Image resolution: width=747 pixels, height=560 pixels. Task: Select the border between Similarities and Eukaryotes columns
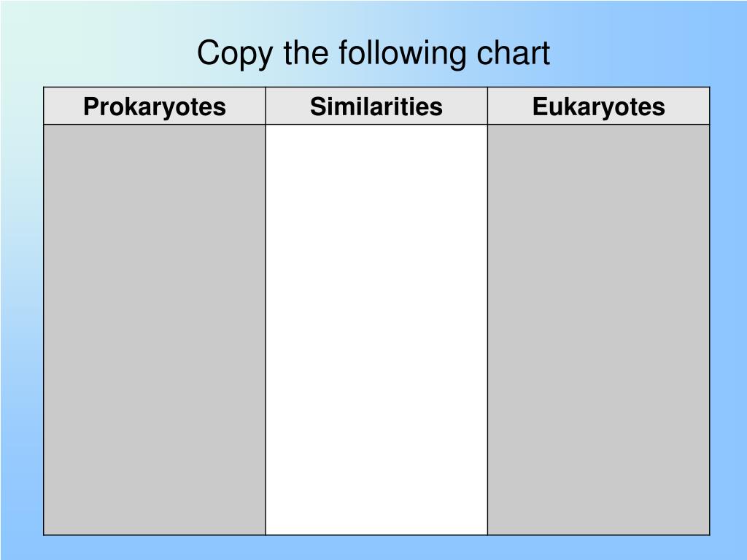tap(487, 311)
